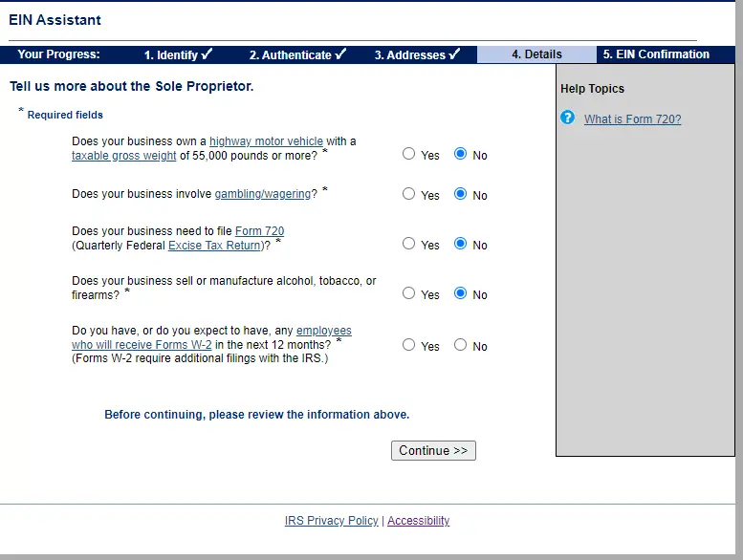Select No for gambling/wagering question

point(460,194)
